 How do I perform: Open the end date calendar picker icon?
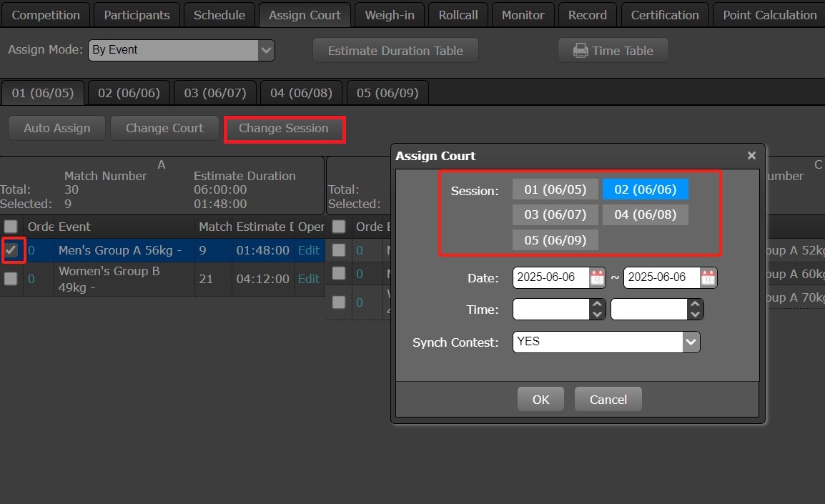click(708, 278)
